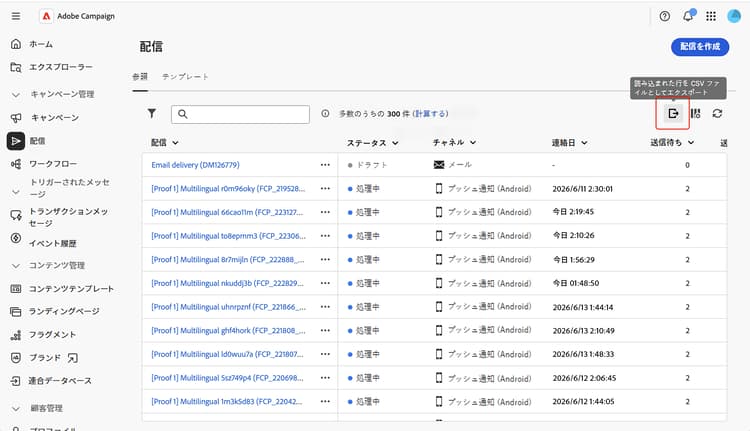This screenshot has height=431, width=750.
Task: Open Multilingual ld0wuu7a delivery link
Action: 227,354
